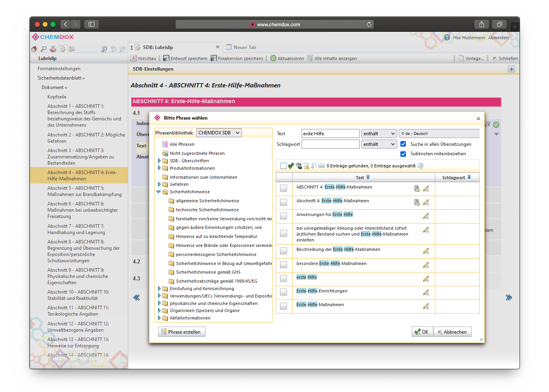Expand the 'Abfallinformationen' tree folder

pos(159,318)
